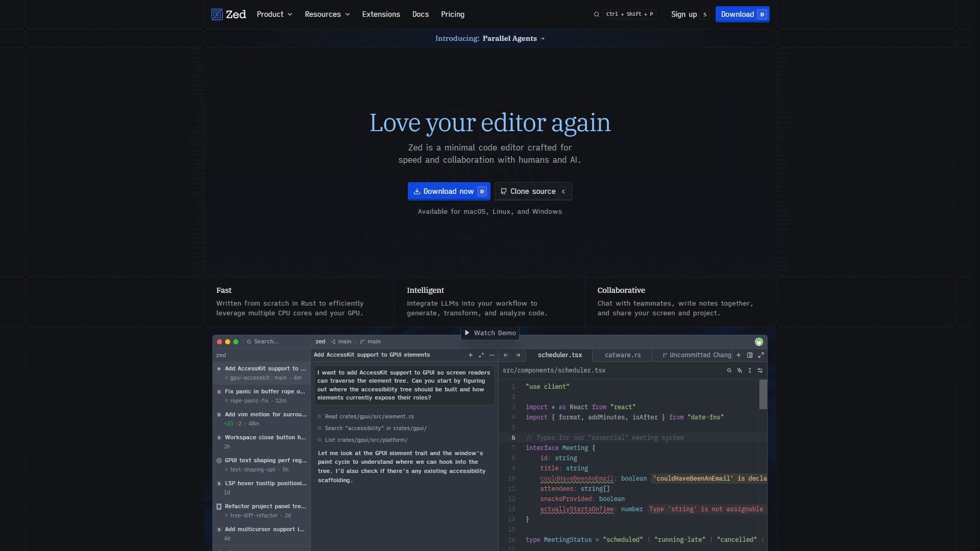Expand the Product dropdown menu
The image size is (980, 551).
pyautogui.click(x=275, y=14)
